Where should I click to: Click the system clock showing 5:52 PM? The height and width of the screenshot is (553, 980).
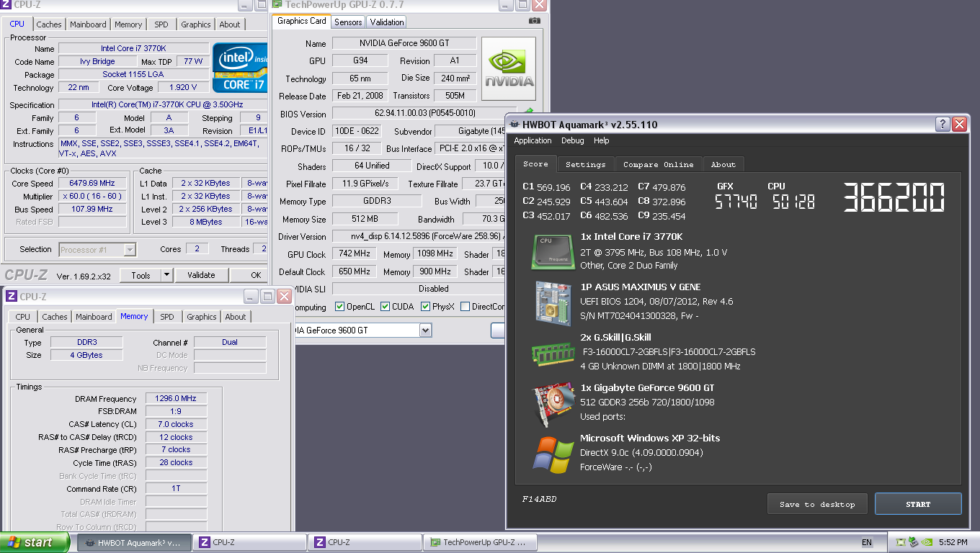point(953,542)
